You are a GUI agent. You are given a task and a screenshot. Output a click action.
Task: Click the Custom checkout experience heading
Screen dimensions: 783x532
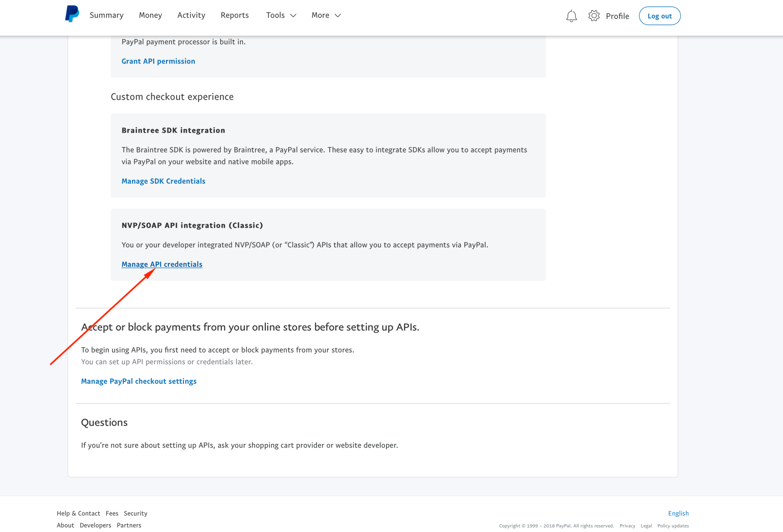[x=172, y=97]
